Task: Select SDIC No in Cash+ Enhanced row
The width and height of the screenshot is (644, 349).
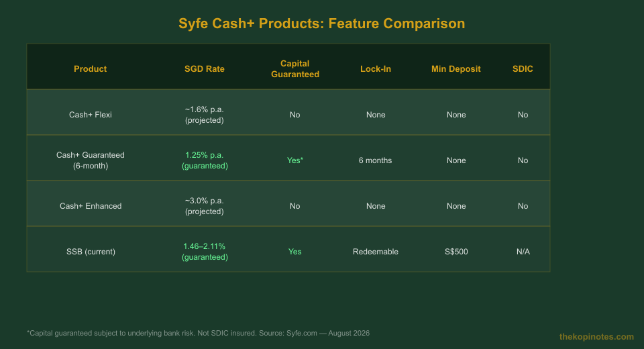Action: [x=523, y=206]
